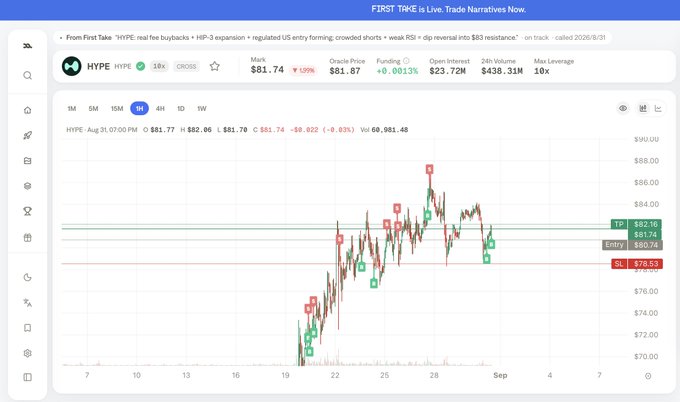Click the Max Leverage 10x value
Image resolution: width=680 pixels, height=402 pixels.
[x=542, y=71]
